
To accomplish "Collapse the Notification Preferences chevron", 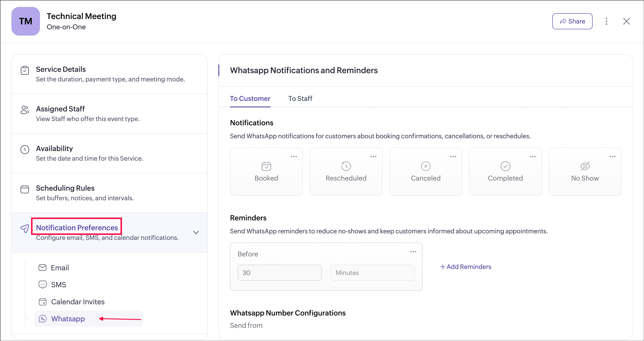I will click(196, 232).
